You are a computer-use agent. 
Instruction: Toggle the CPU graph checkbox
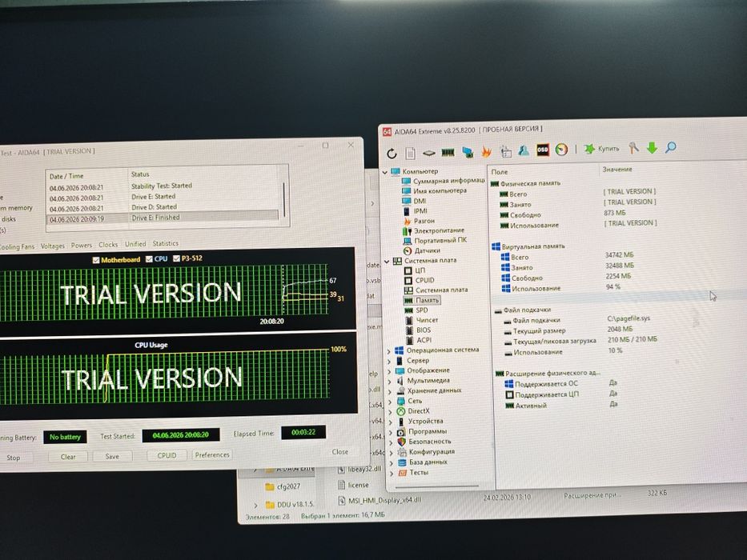pos(149,259)
